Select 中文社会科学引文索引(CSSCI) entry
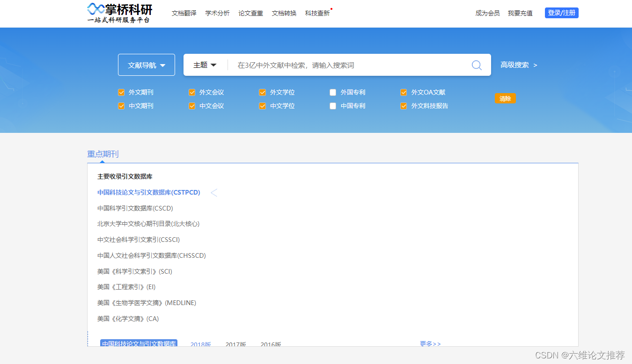 point(139,240)
